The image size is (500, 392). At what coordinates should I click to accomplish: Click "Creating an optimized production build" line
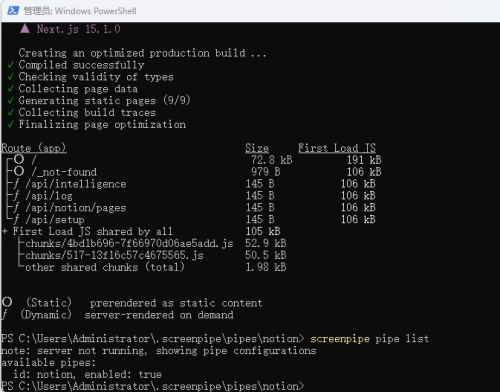click(x=142, y=53)
